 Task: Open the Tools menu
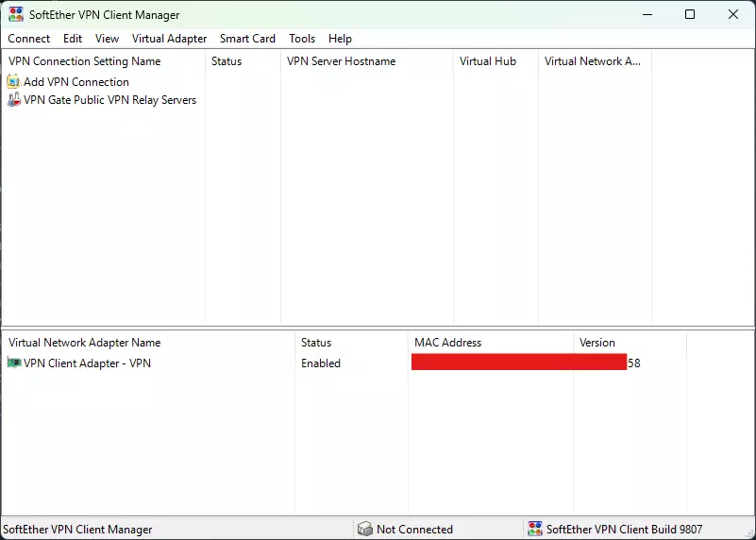302,39
